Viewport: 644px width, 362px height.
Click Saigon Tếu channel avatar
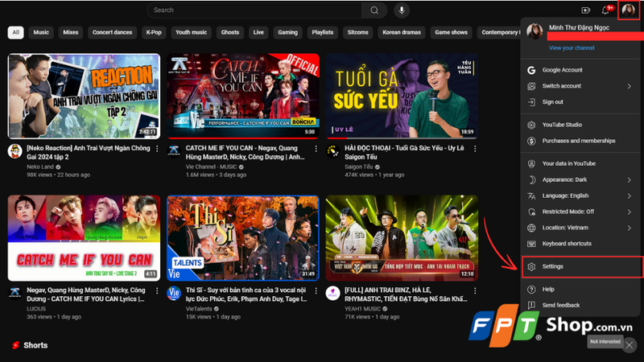333,151
